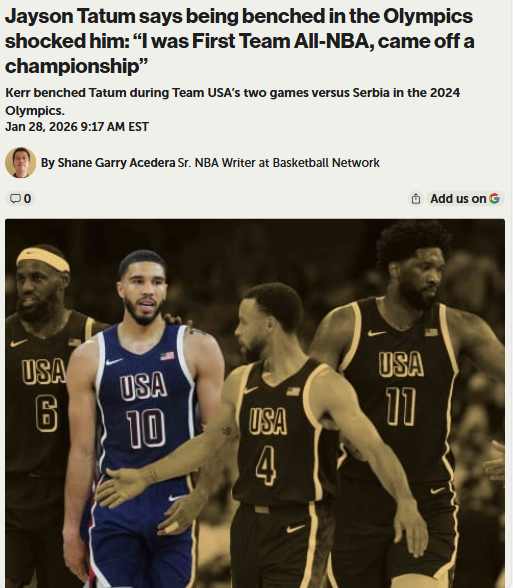This screenshot has width=513, height=588.
Task: Open the comments speech bubble icon
Action: coord(15,198)
